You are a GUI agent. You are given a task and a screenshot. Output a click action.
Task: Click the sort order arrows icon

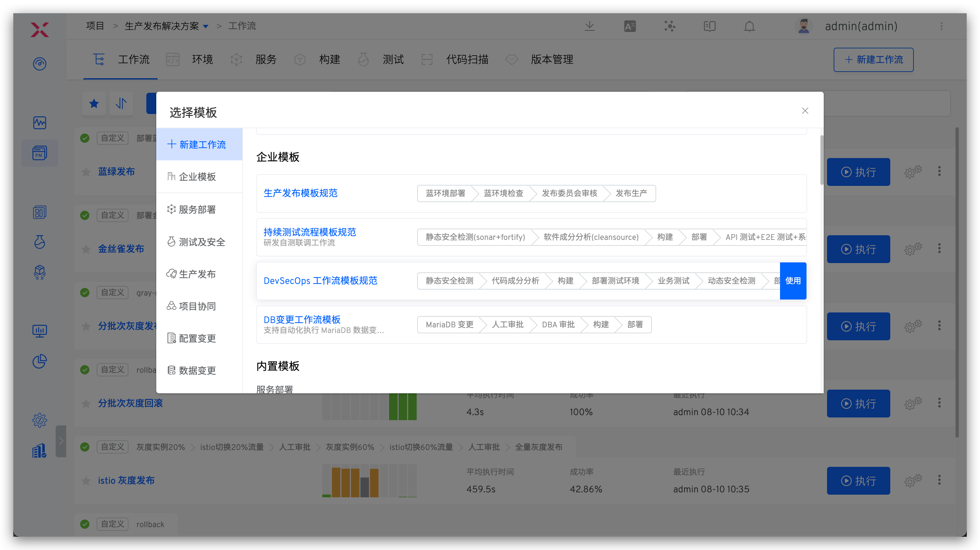coord(121,103)
